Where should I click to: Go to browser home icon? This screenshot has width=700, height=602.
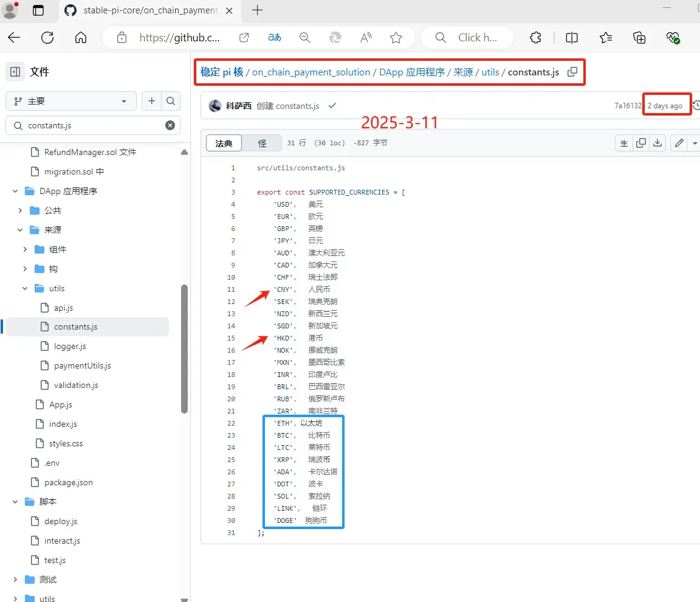pyautogui.click(x=81, y=38)
